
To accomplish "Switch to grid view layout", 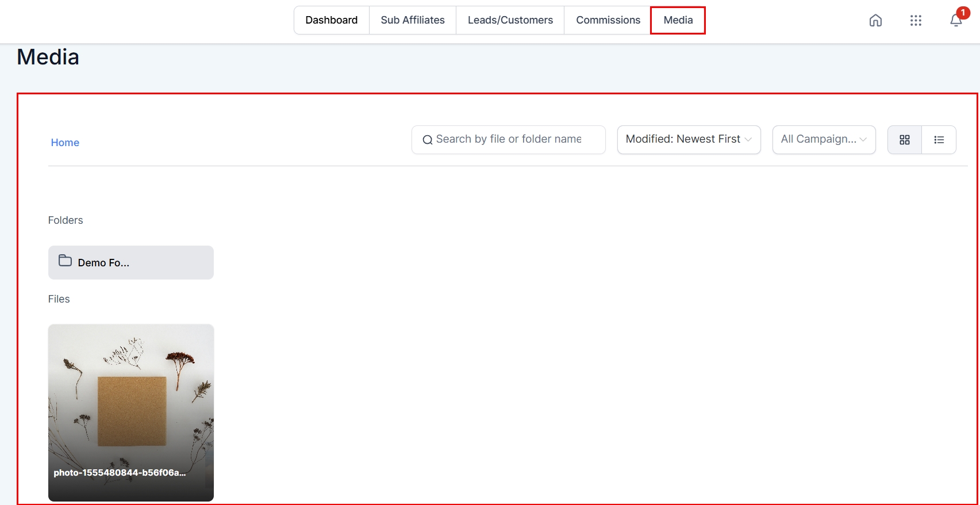I will [x=905, y=140].
